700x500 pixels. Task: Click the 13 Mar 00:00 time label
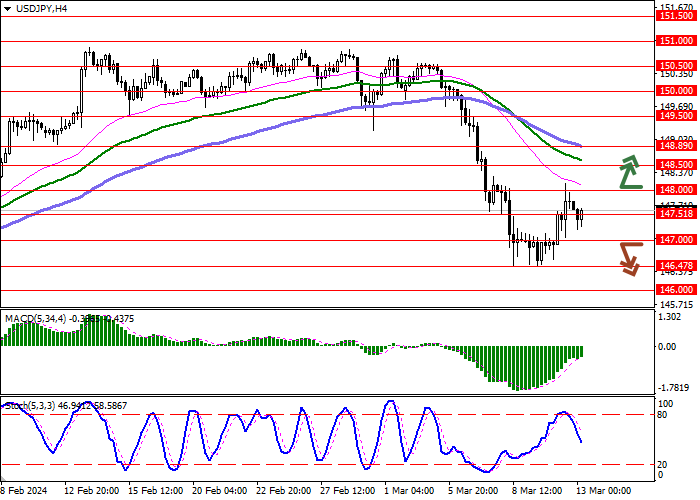pyautogui.click(x=604, y=491)
